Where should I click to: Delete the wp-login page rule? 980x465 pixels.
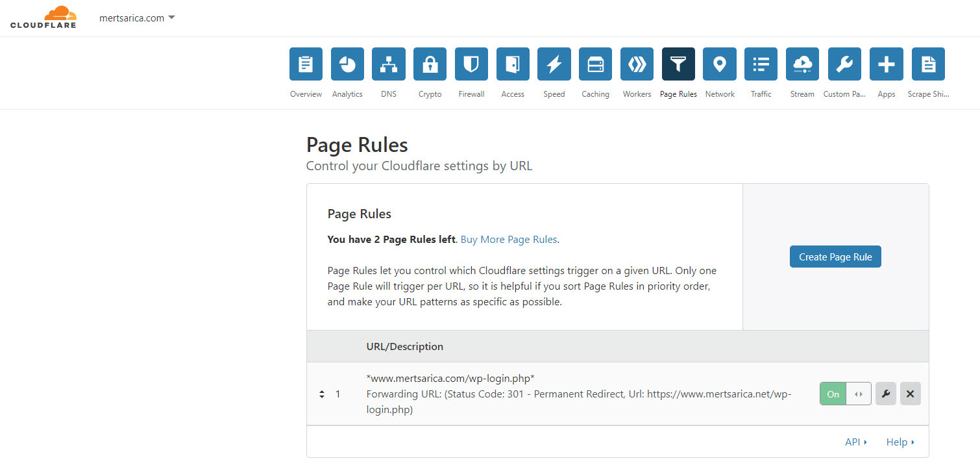[x=910, y=394]
